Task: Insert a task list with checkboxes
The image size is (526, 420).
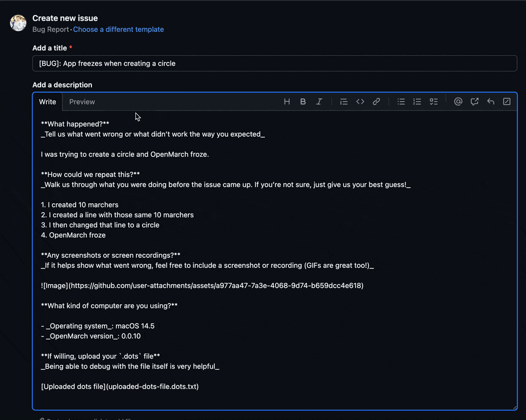Action: tap(434, 101)
